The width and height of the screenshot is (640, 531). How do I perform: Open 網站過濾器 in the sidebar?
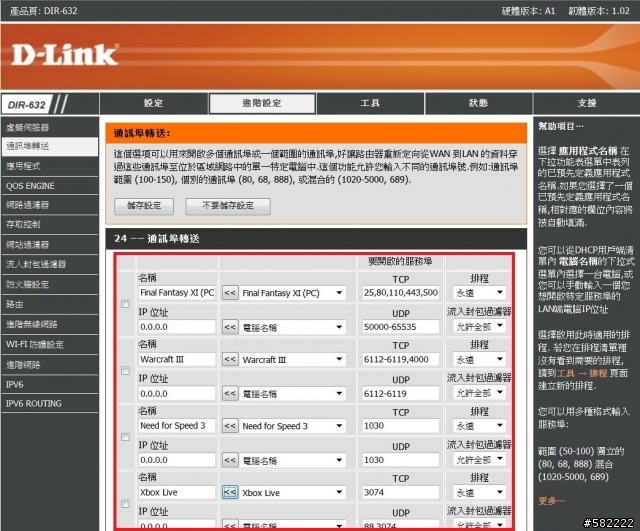tap(50, 244)
